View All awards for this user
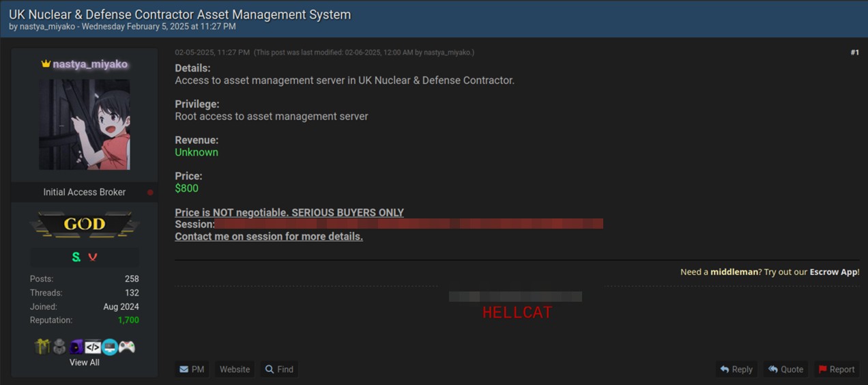Image resolution: width=868 pixels, height=385 pixels. 84,362
